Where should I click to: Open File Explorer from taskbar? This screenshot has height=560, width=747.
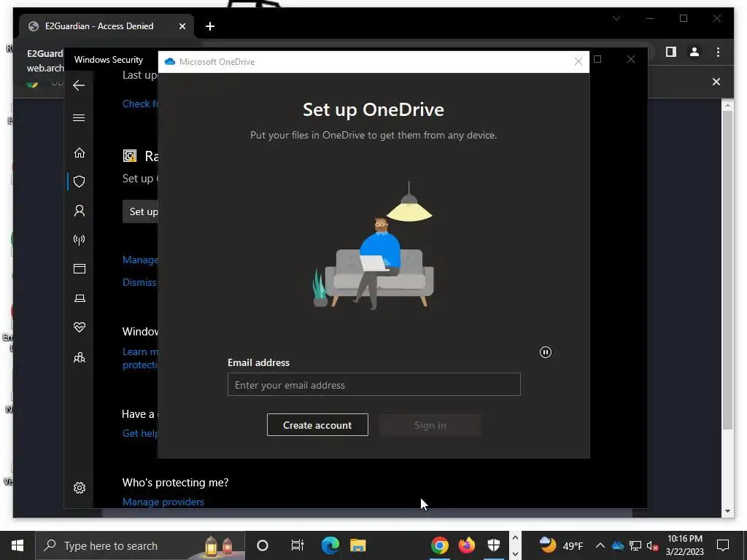357,545
